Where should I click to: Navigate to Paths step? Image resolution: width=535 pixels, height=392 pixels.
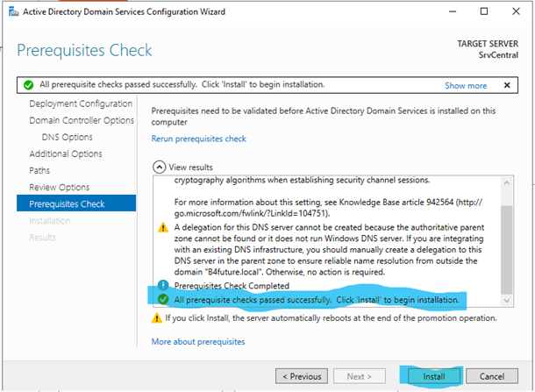tap(39, 170)
